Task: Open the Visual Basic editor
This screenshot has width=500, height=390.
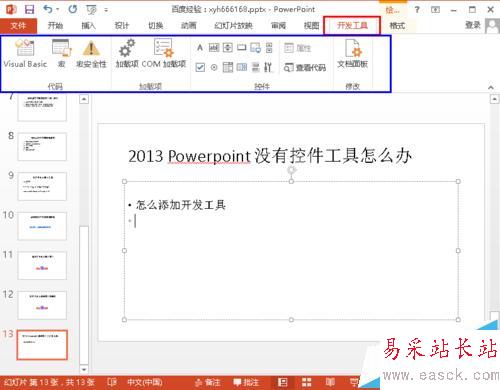Action: click(x=25, y=53)
